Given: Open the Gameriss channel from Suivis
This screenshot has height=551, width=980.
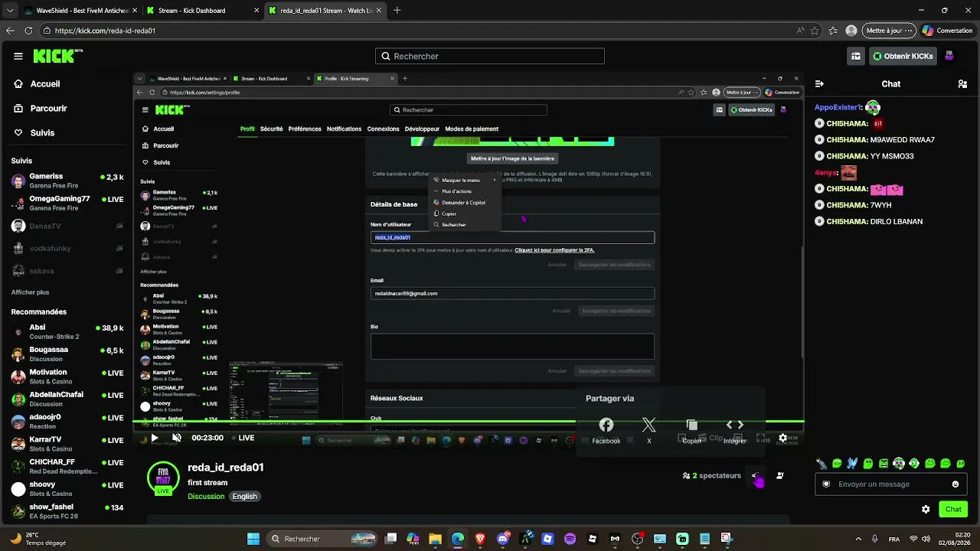Looking at the screenshot, I should pyautogui.click(x=67, y=181).
